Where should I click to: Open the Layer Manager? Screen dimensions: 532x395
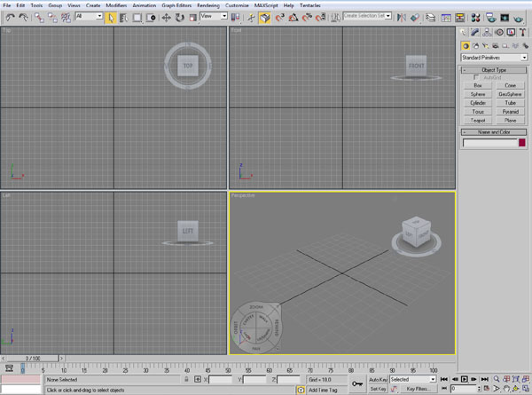point(431,18)
